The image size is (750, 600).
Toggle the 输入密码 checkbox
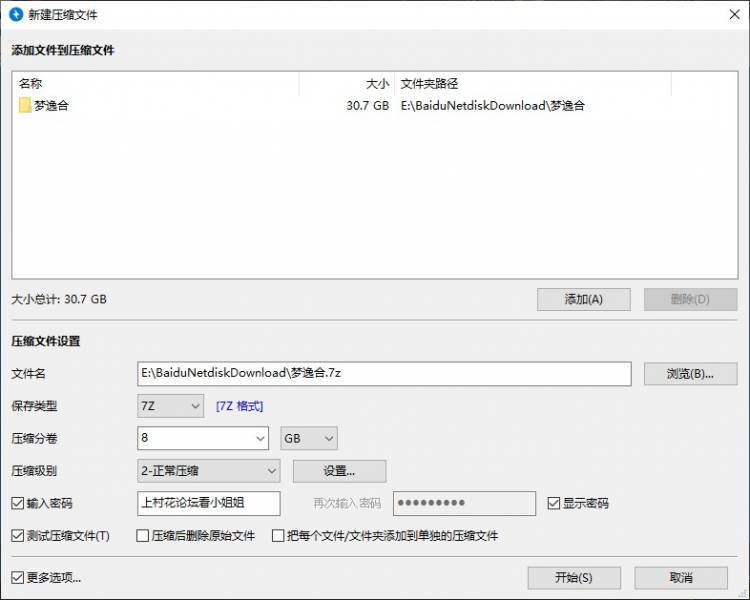click(18, 503)
